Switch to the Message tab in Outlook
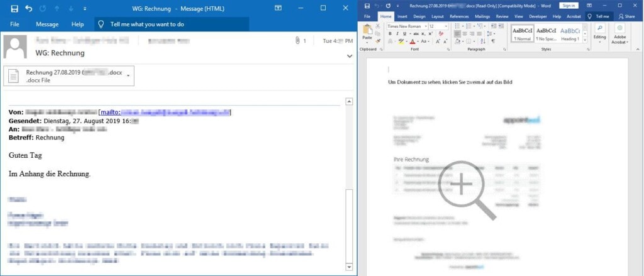This screenshot has width=644, height=276. pos(47,25)
